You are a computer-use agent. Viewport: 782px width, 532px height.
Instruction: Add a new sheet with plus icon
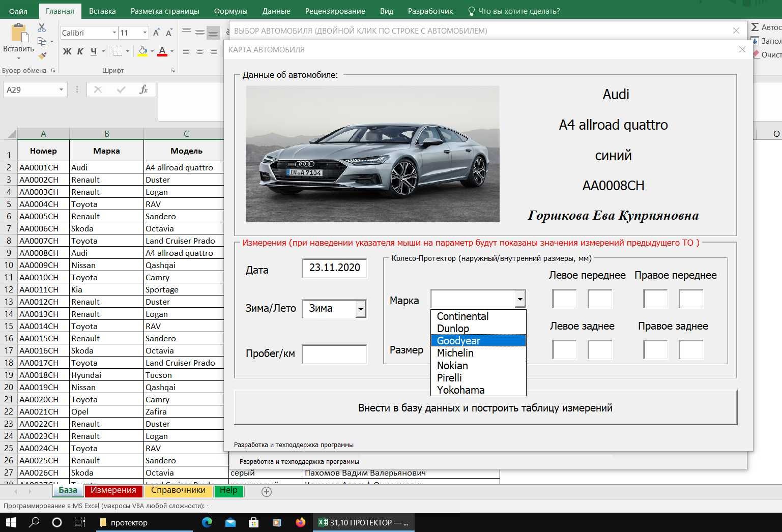click(x=267, y=491)
